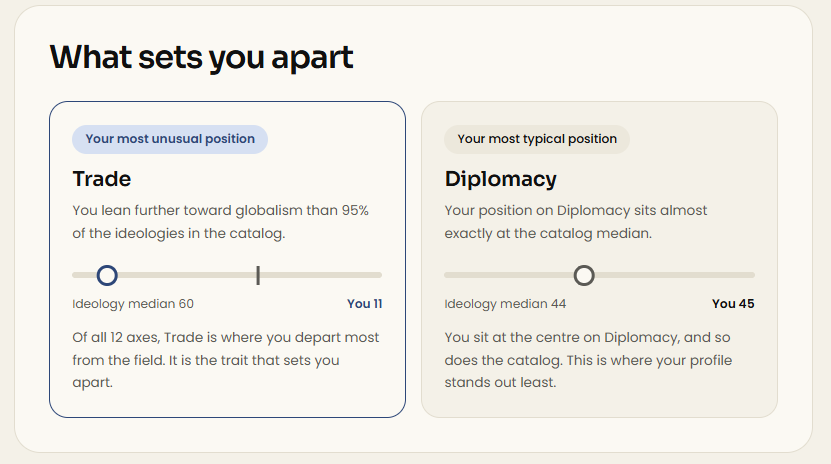Select the 'Your most unusual position' badge
Image resolution: width=831 pixels, height=464 pixels.
[170, 139]
